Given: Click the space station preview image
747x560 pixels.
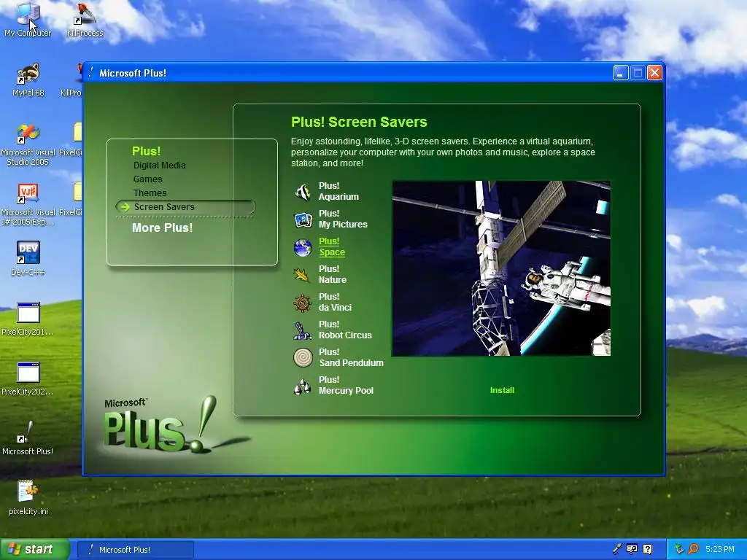Looking at the screenshot, I should [x=501, y=268].
